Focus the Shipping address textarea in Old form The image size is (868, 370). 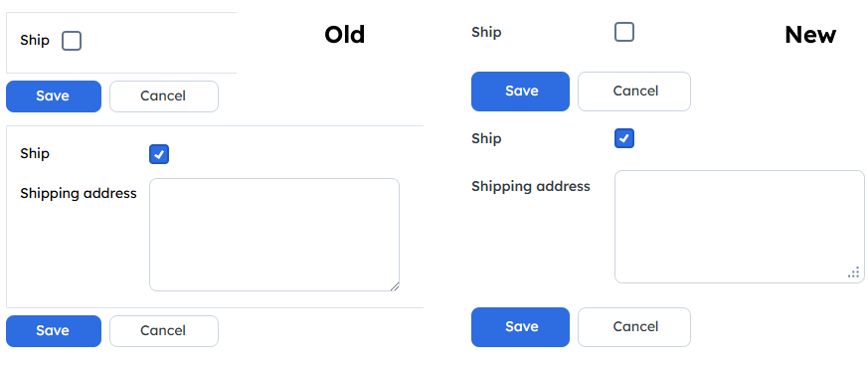pos(274,235)
